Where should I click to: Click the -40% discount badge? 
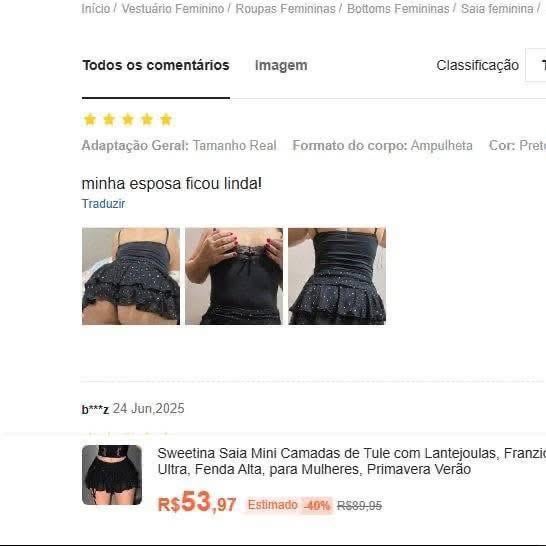coord(317,505)
